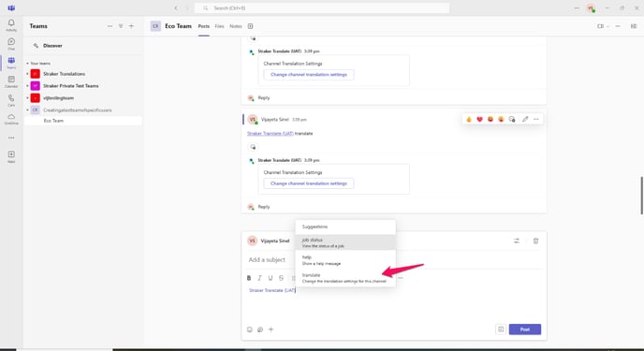Show more apps via the rail ellipsis
Image resolution: width=644 pixels, height=351 pixels.
11,138
